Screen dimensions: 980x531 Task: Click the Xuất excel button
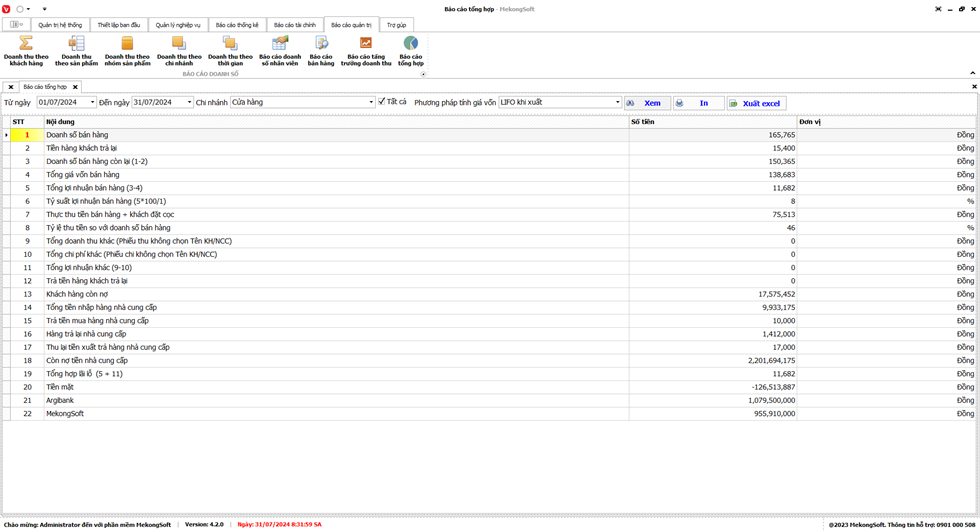point(756,103)
